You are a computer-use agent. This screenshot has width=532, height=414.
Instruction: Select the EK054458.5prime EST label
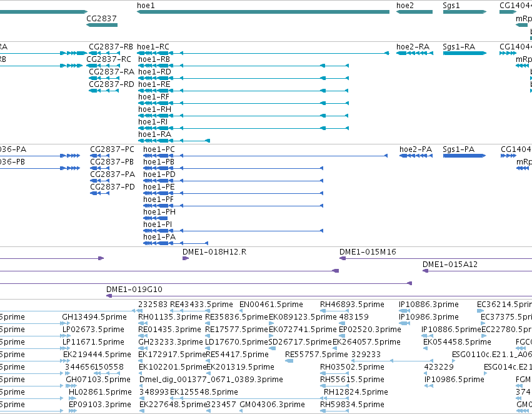(x=457, y=342)
